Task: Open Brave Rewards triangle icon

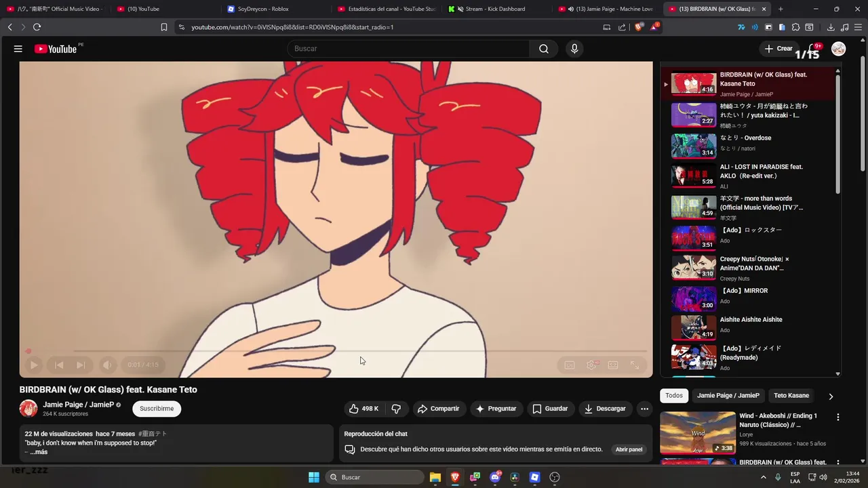Action: 654,27
